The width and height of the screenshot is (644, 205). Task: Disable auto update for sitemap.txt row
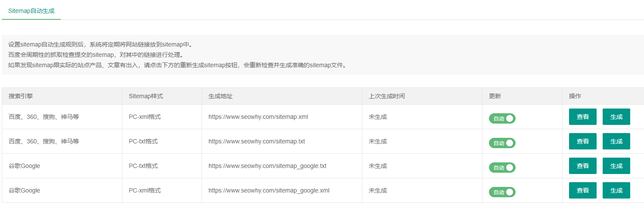[502, 143]
